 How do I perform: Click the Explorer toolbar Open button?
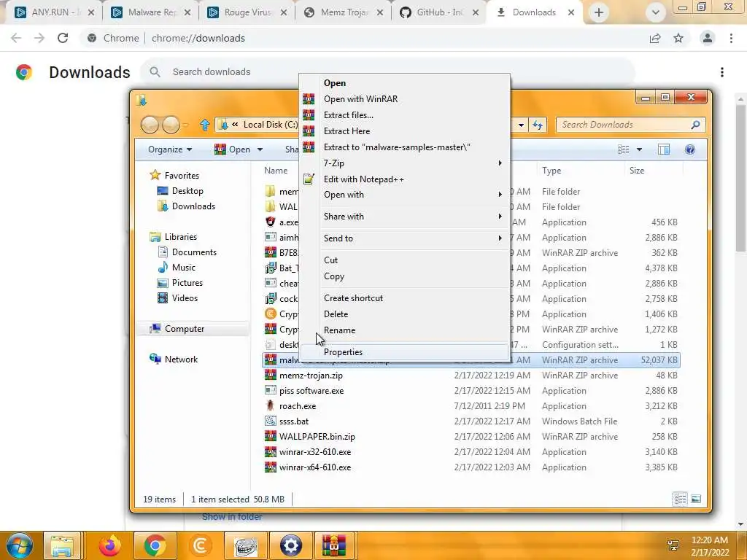point(233,149)
